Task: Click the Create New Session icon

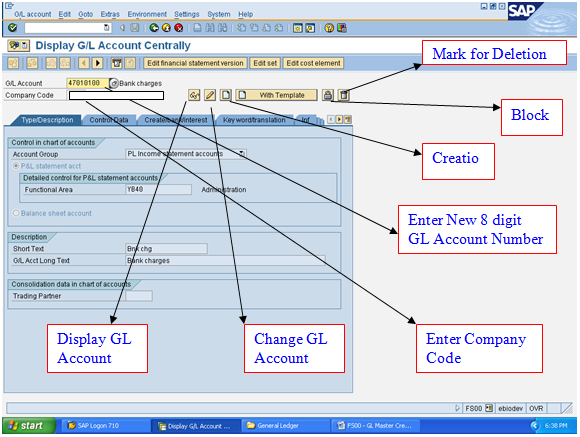Action: (298, 28)
